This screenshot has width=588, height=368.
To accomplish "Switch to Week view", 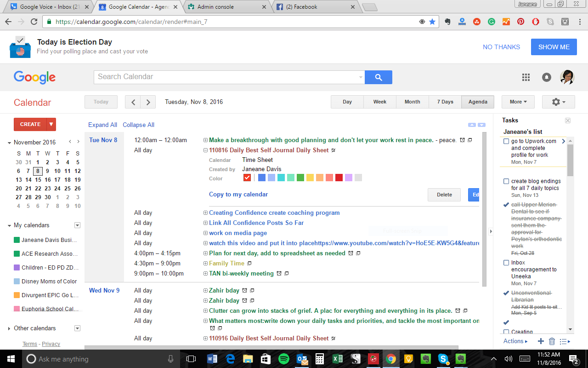I will (380, 102).
